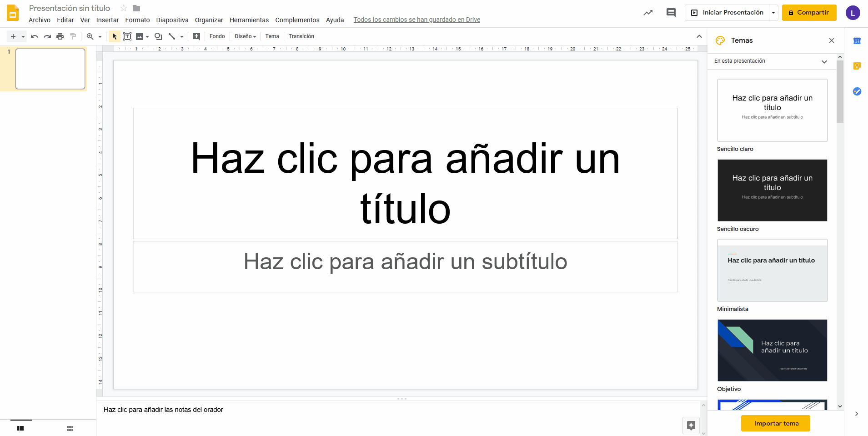Open Google Keep side panel icon
This screenshot has width=868, height=436.
click(x=857, y=66)
